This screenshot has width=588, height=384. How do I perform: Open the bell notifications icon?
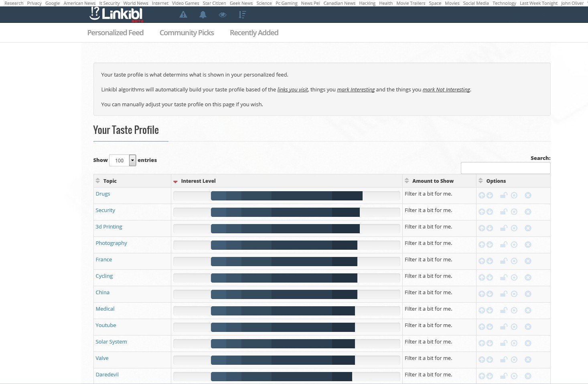pos(203,15)
